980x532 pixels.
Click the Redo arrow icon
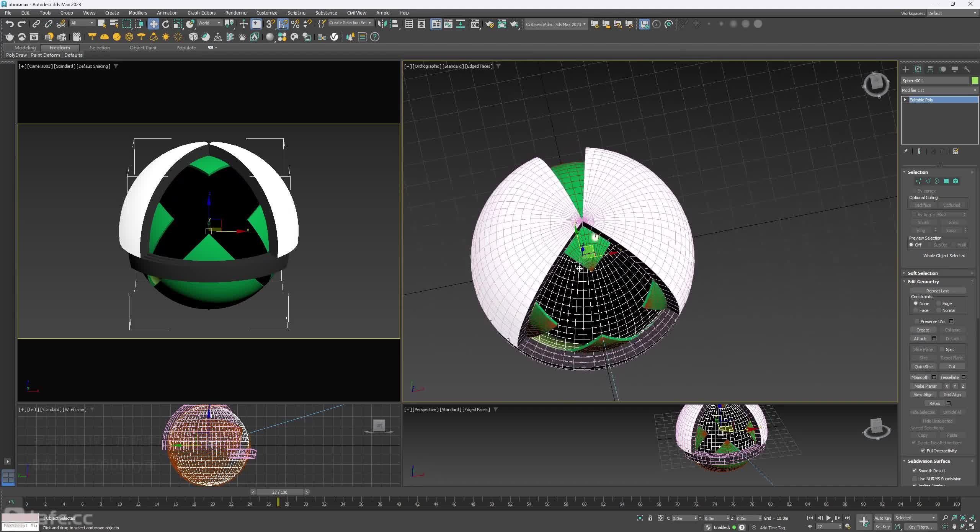[22, 24]
